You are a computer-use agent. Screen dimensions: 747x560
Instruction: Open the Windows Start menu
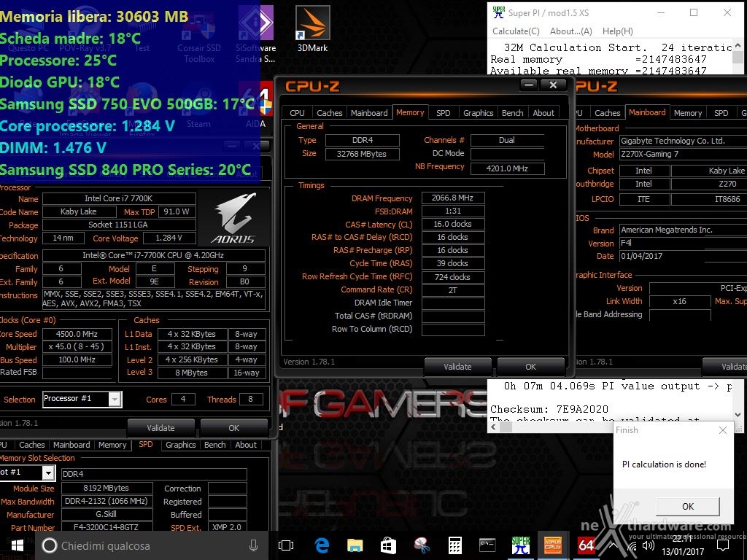tap(17, 545)
